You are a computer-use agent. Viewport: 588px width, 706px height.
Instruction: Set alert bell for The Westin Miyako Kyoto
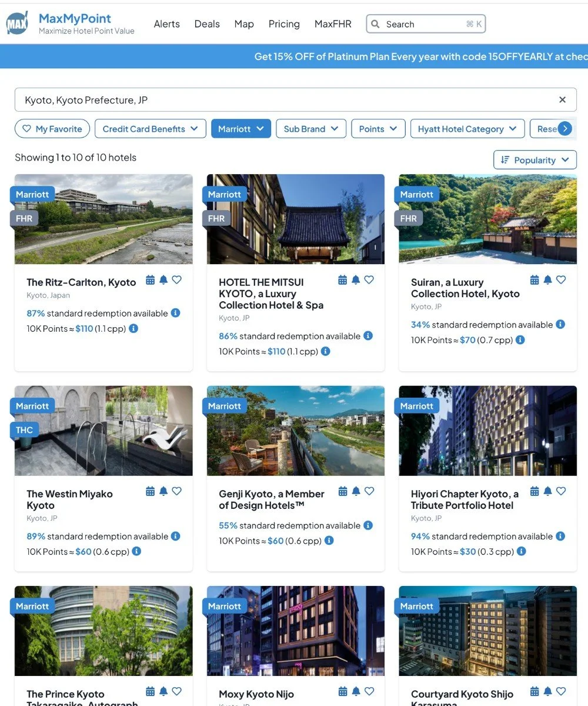point(163,491)
